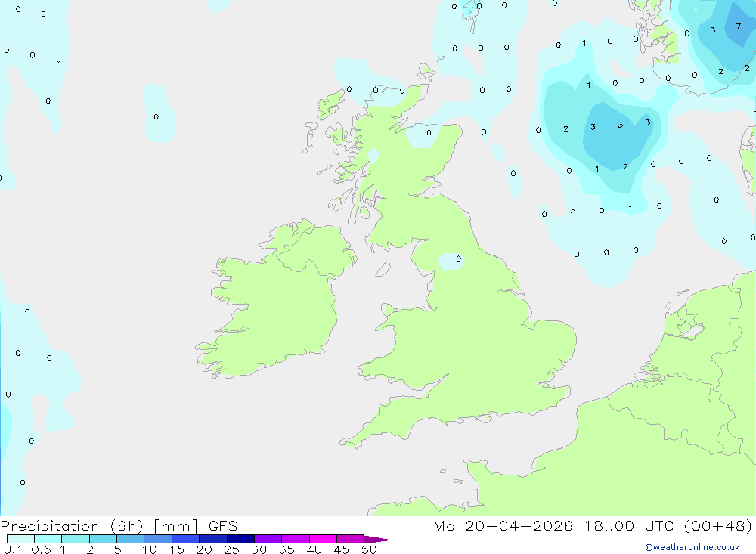
Task: Click the 'Mo 20-04-2026 18..00 UTC (00+48)' timestamp
Action: 593,525
